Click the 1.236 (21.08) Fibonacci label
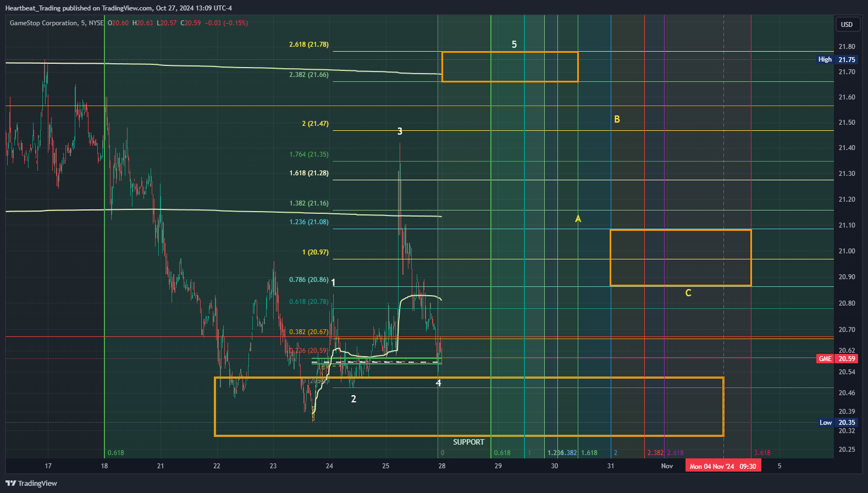Viewport: 868px width, 493px height. click(309, 222)
